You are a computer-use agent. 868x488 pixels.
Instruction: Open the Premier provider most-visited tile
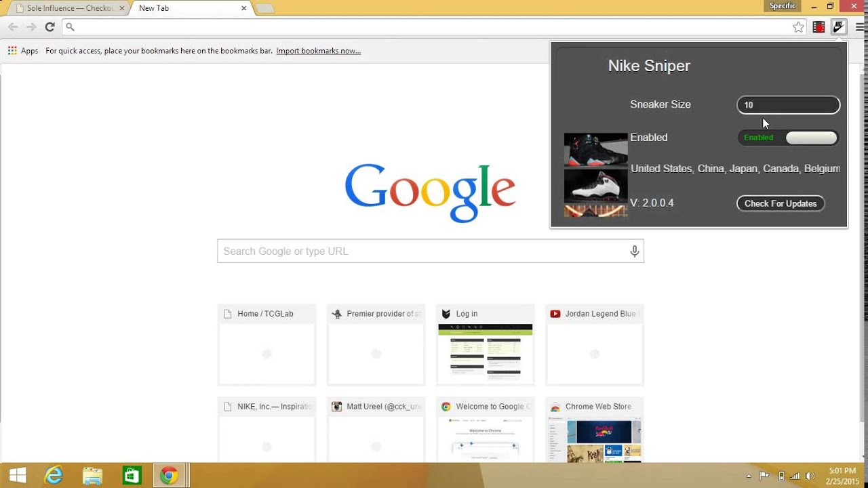376,345
